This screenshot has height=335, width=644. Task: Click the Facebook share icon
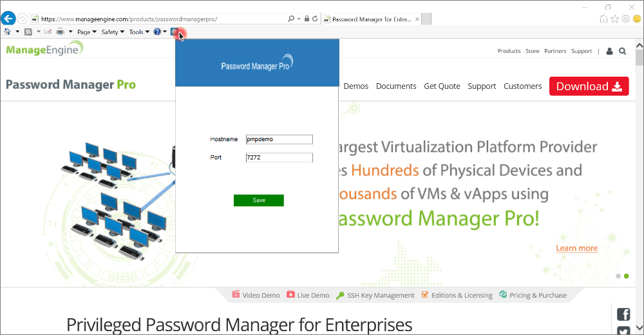pyautogui.click(x=623, y=314)
